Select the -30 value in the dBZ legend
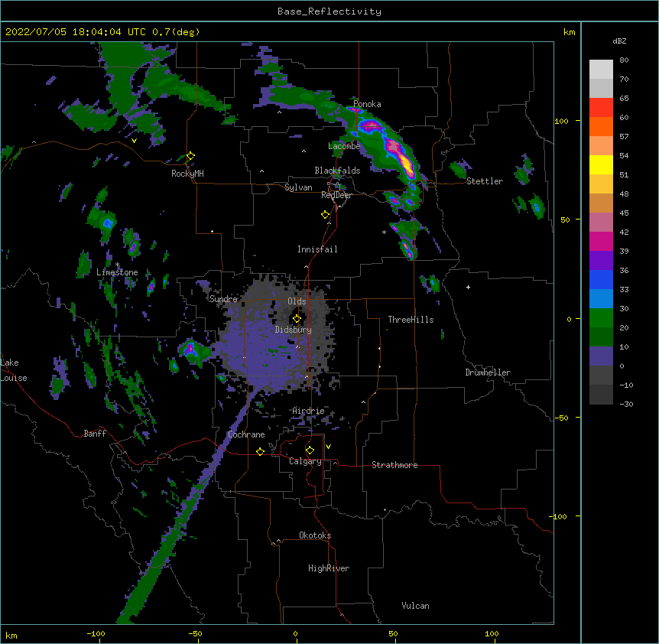 (626, 404)
